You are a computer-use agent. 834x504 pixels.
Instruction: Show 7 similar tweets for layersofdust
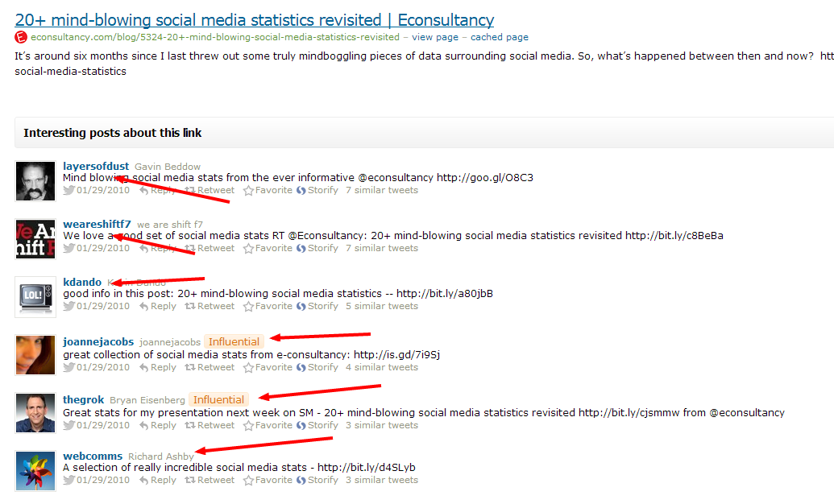(x=381, y=191)
